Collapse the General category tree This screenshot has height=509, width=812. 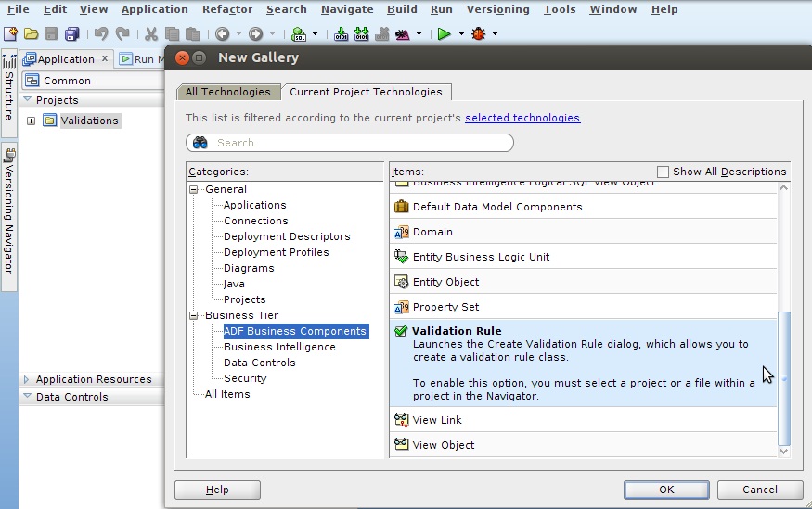pyautogui.click(x=195, y=189)
